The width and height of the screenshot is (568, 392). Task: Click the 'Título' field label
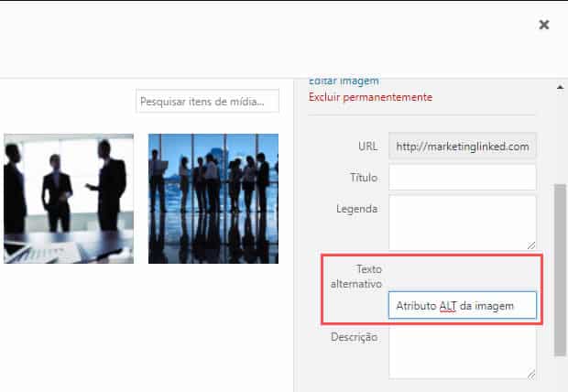click(x=363, y=178)
